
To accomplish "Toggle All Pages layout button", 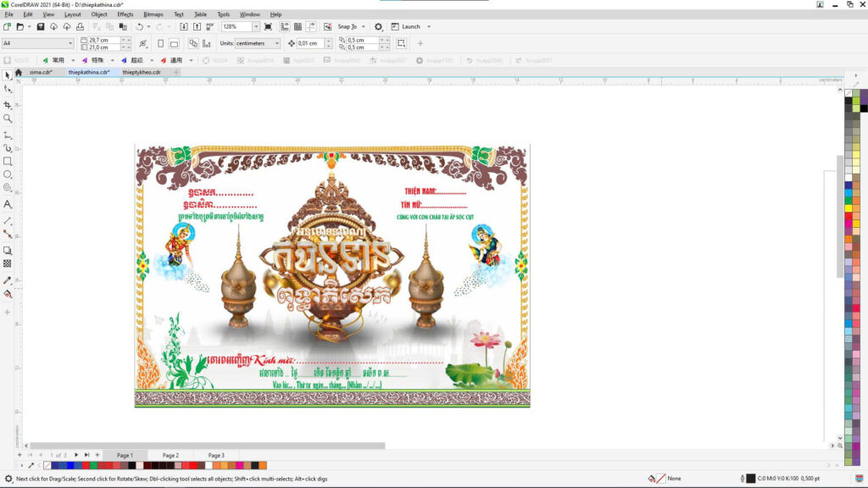I will pos(193,43).
